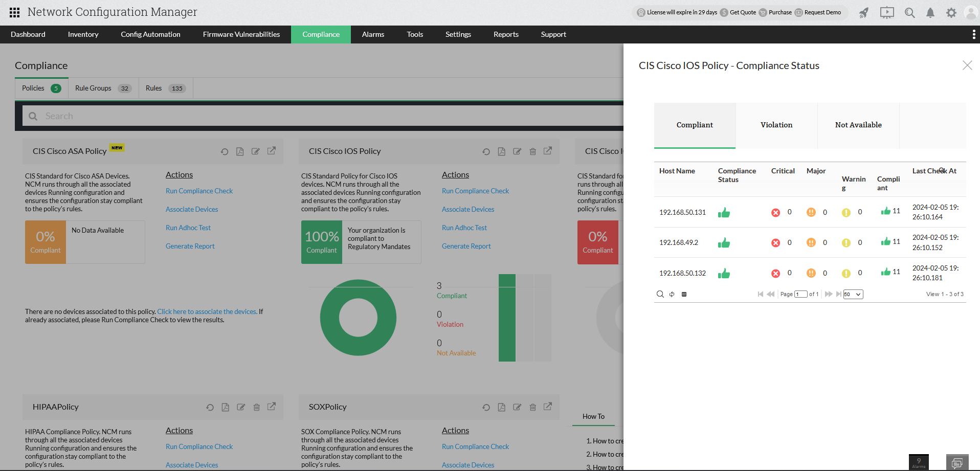The width and height of the screenshot is (980, 471).
Task: Edit the CIS Cisco ASA Policy
Action: 255,151
